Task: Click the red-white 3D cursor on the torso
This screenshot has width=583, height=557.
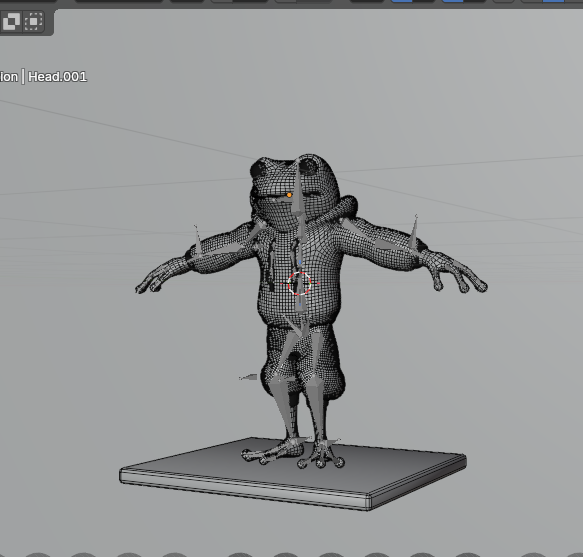Action: coord(300,284)
